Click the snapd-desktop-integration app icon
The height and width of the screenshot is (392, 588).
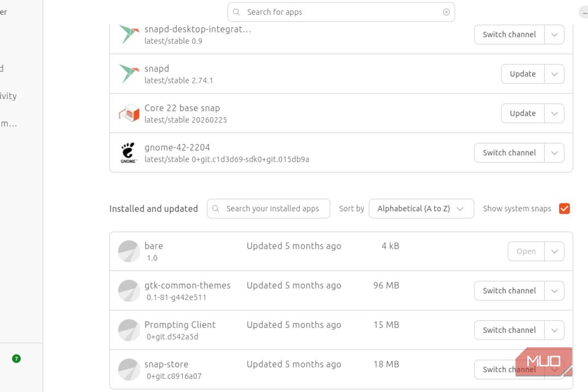(129, 34)
